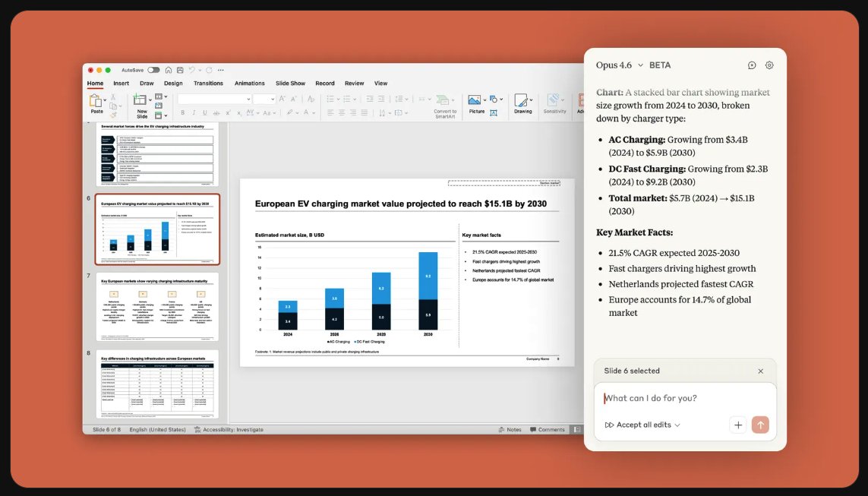Click the New Slide button
Viewport: 868px width, 496px height.
pyautogui.click(x=142, y=106)
